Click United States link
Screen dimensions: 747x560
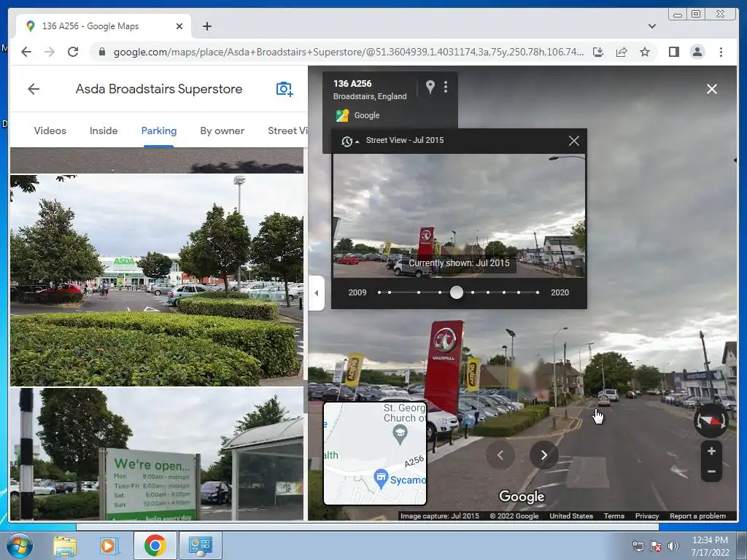tap(571, 516)
